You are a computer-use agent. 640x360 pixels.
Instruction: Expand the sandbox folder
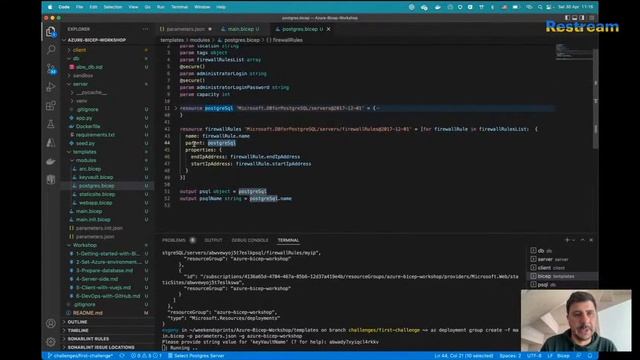click(82, 76)
